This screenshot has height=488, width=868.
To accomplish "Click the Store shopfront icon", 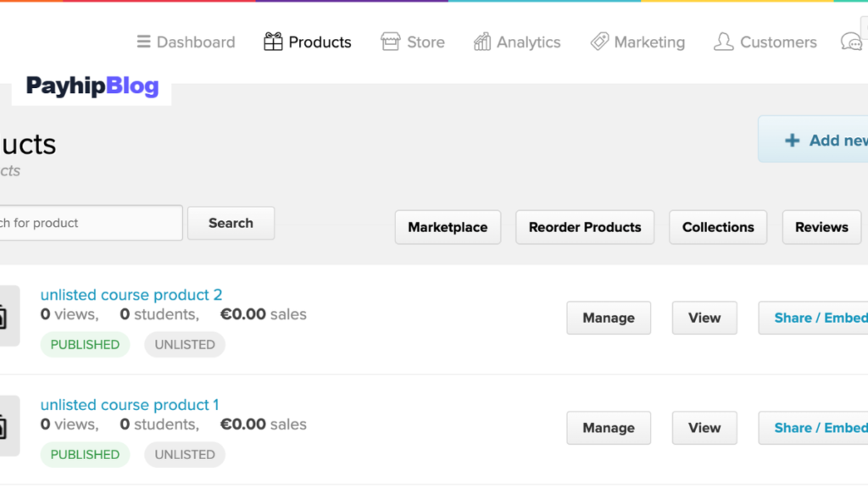I will (390, 42).
